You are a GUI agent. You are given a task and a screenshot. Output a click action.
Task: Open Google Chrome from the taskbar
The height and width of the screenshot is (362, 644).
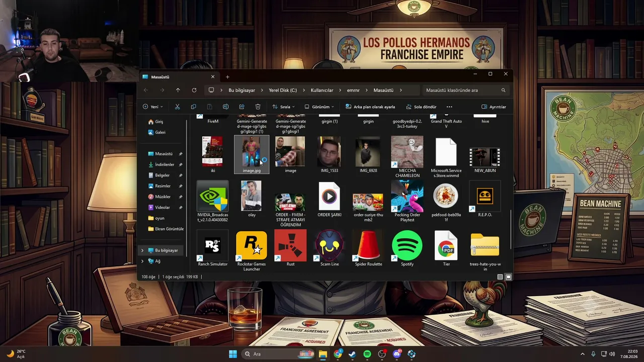[x=338, y=354]
